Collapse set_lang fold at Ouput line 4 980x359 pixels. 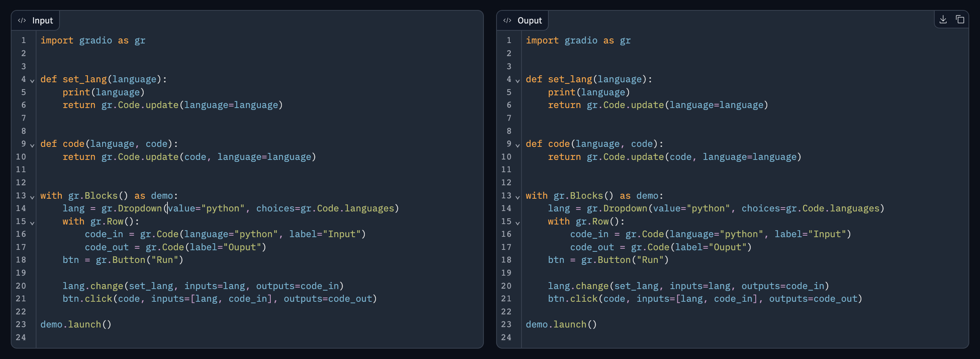[518, 80]
